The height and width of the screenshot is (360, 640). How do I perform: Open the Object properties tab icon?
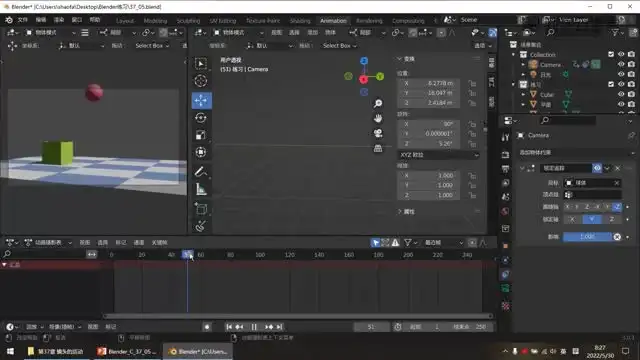[x=505, y=246]
